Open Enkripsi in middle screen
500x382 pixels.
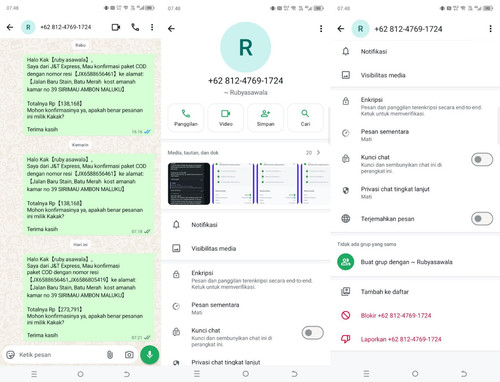(x=246, y=279)
